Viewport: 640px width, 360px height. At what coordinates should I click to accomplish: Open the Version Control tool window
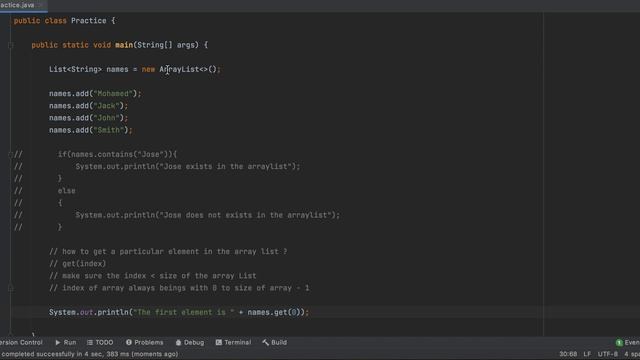coord(20,342)
